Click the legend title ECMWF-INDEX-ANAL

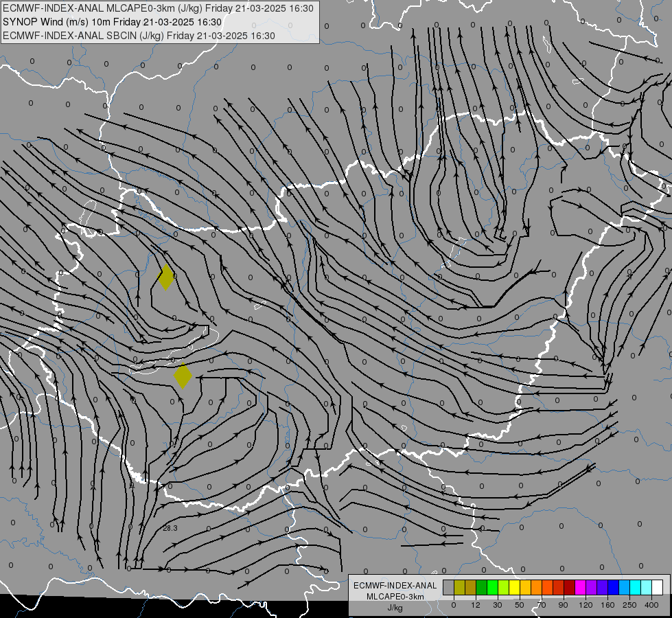click(x=395, y=586)
